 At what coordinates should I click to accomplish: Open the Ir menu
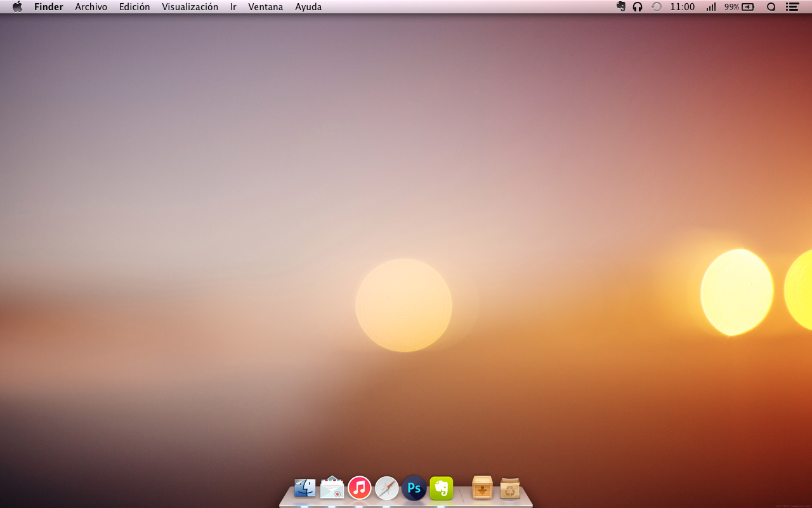tap(233, 7)
